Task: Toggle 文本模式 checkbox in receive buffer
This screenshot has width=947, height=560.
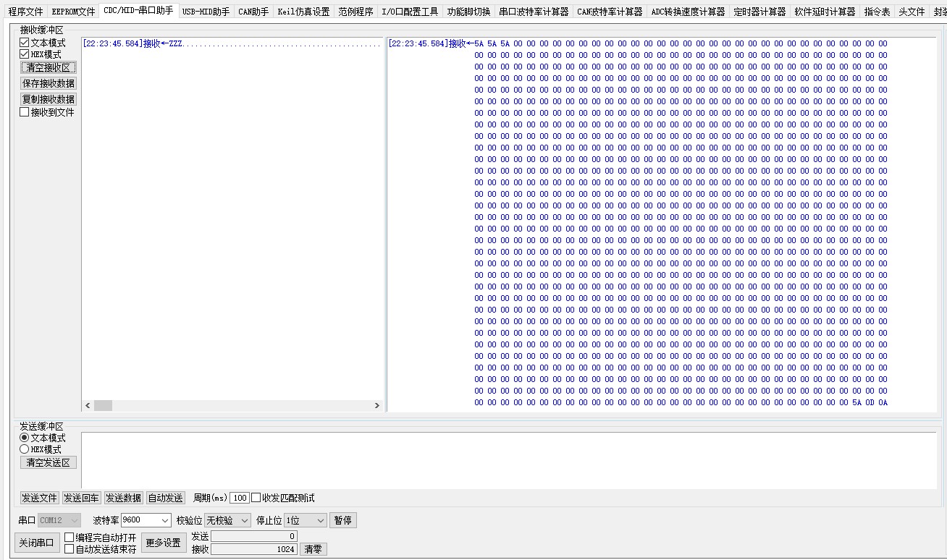Action: (25, 43)
